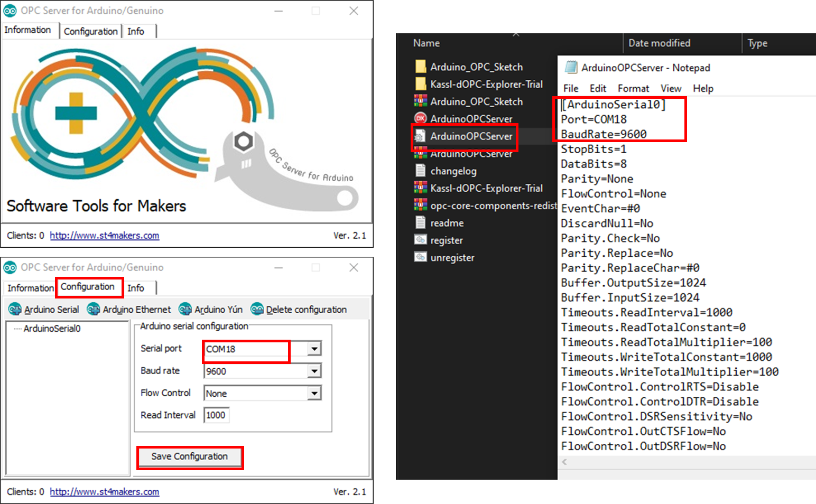Click Save Configuration button
This screenshot has height=504, width=816.
coord(190,456)
